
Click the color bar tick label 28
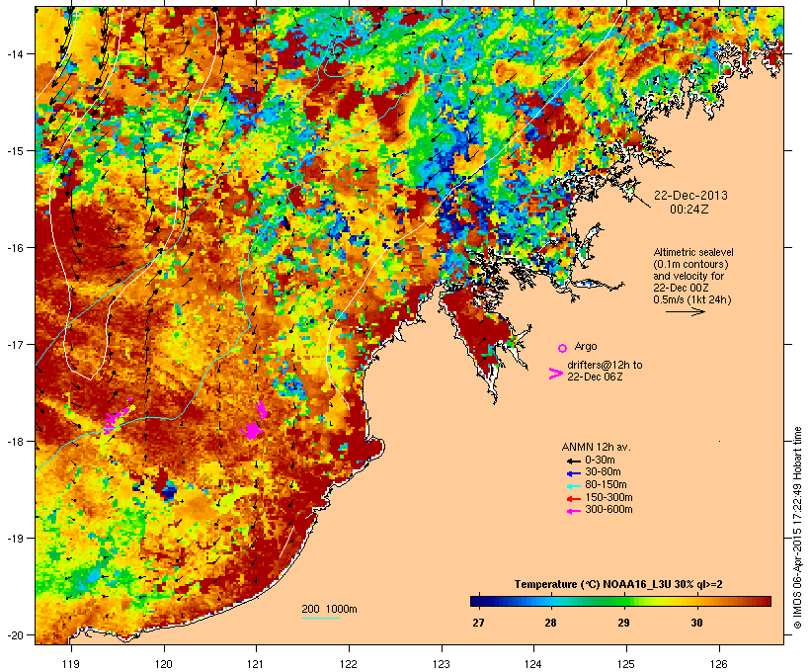click(x=550, y=623)
